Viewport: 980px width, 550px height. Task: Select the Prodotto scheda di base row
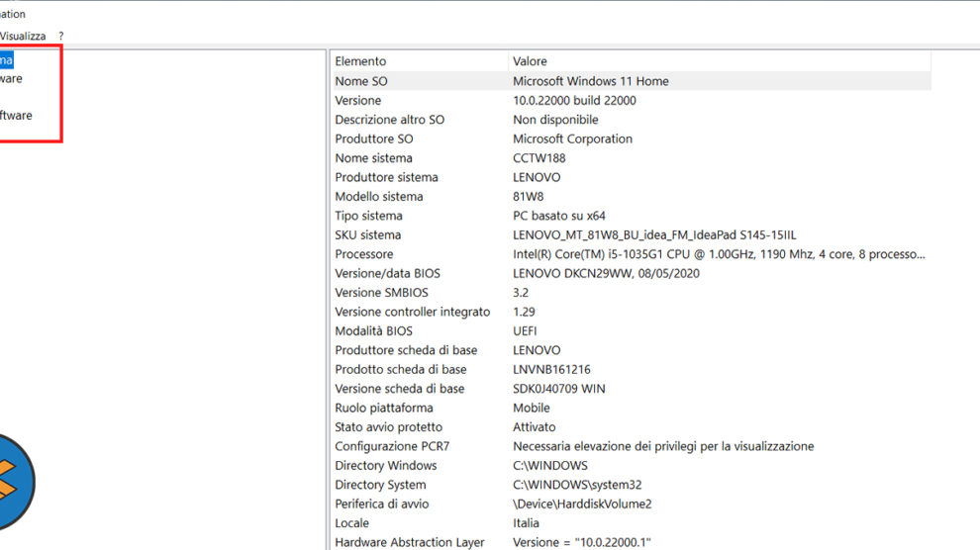[401, 370]
